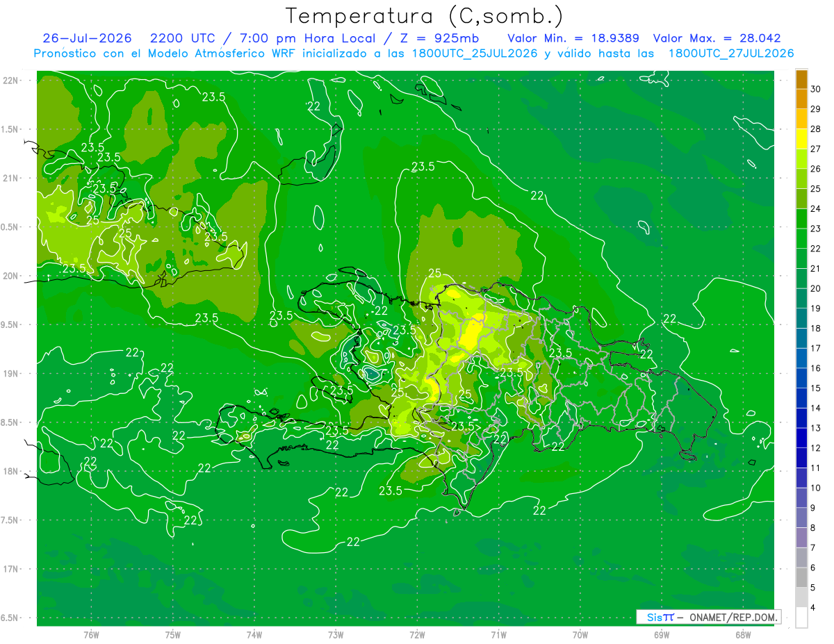Click the title "Temperatura (C,somb.)"
834x644 pixels.
pyautogui.click(x=425, y=16)
